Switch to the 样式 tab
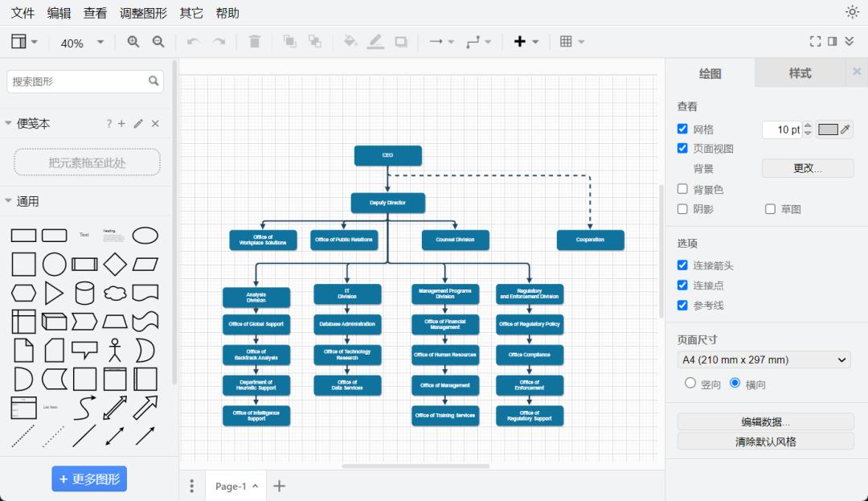This screenshot has width=868, height=501. point(800,73)
